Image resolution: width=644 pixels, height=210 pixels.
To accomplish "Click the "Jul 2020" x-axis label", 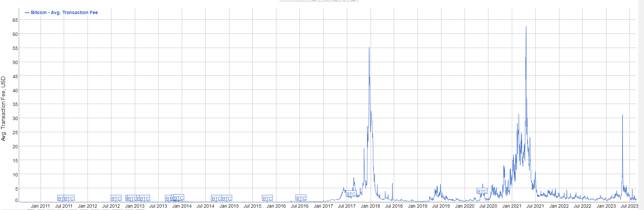I will click(x=488, y=206).
